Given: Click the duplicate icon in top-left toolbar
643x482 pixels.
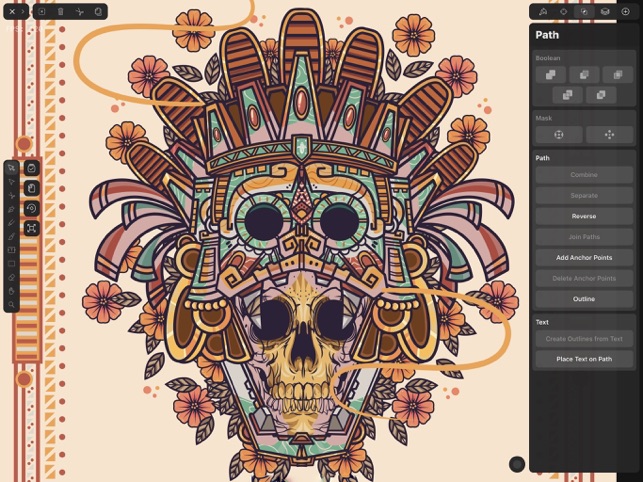Looking at the screenshot, I should click(x=42, y=11).
